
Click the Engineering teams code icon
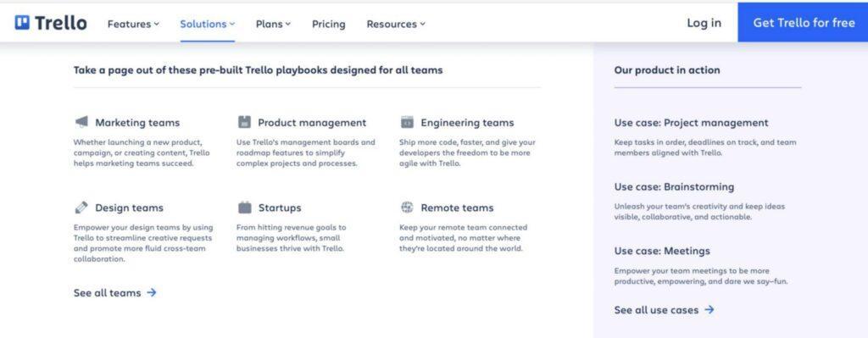click(x=407, y=122)
